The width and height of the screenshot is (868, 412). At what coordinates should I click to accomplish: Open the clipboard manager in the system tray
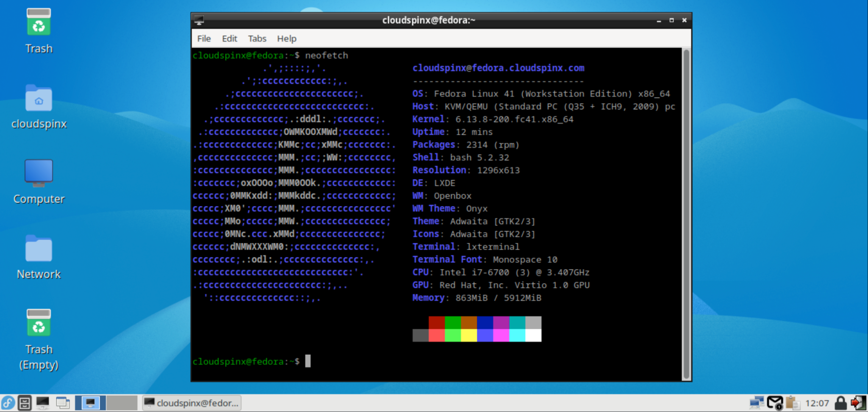tap(794, 403)
